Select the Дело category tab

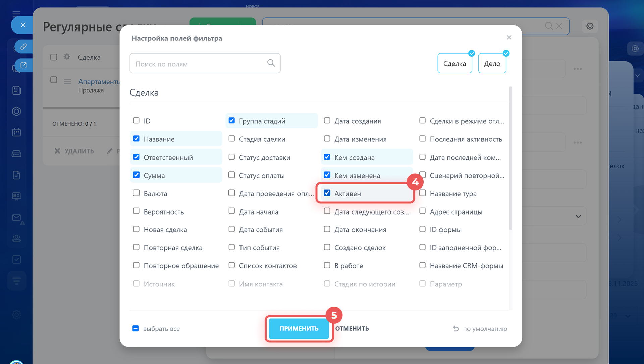(x=492, y=63)
